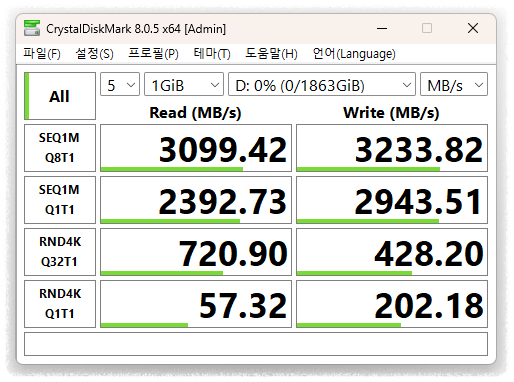Open the 파일(F) menu
Image resolution: width=514 pixels, height=382 pixels.
click(x=42, y=53)
